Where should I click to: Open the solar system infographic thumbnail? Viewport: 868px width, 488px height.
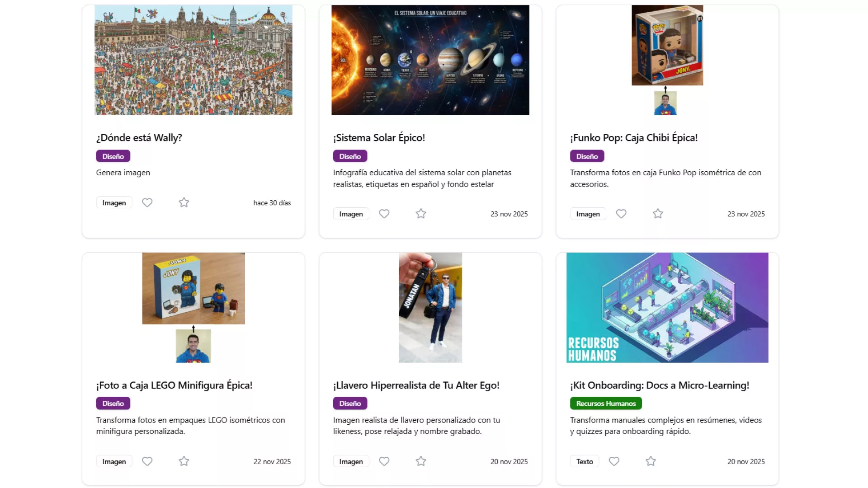tap(430, 60)
